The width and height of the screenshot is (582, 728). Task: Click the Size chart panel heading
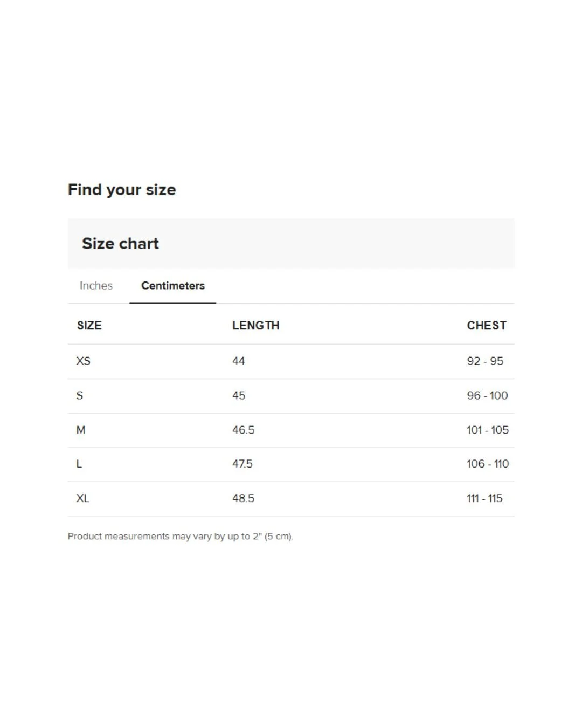tap(121, 244)
